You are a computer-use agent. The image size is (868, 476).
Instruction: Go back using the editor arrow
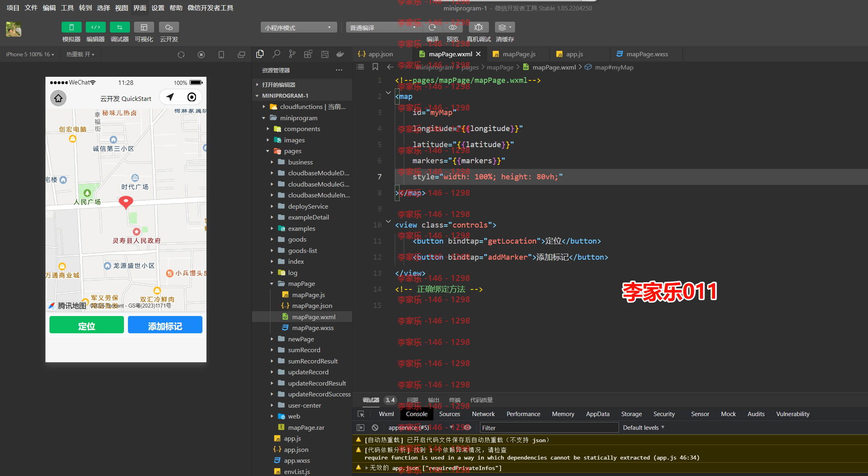(390, 67)
